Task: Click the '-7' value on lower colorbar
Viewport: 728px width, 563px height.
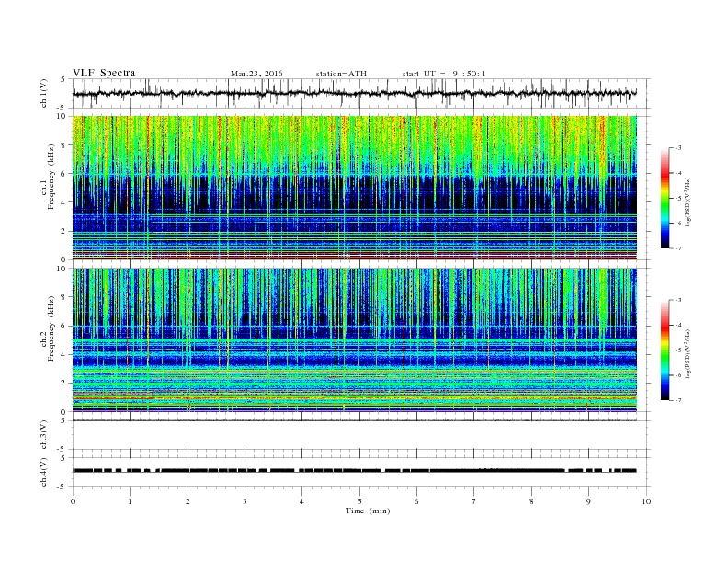Action: 677,400
